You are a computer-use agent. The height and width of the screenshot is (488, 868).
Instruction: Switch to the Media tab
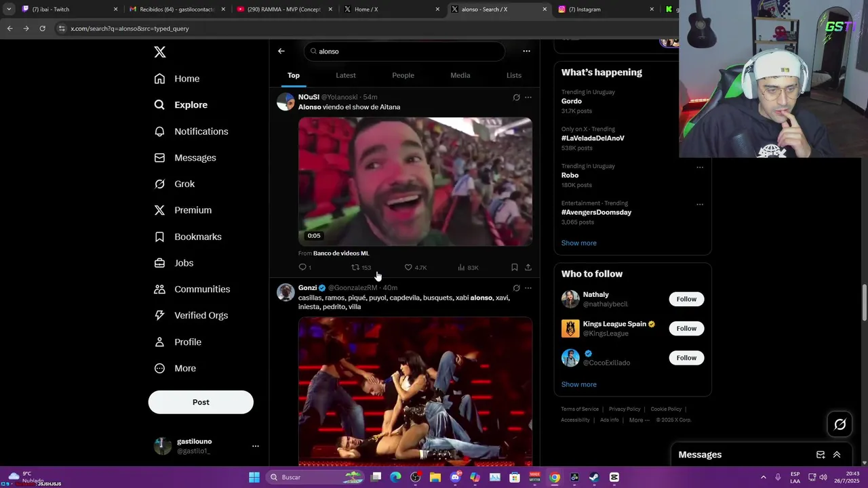pos(460,75)
